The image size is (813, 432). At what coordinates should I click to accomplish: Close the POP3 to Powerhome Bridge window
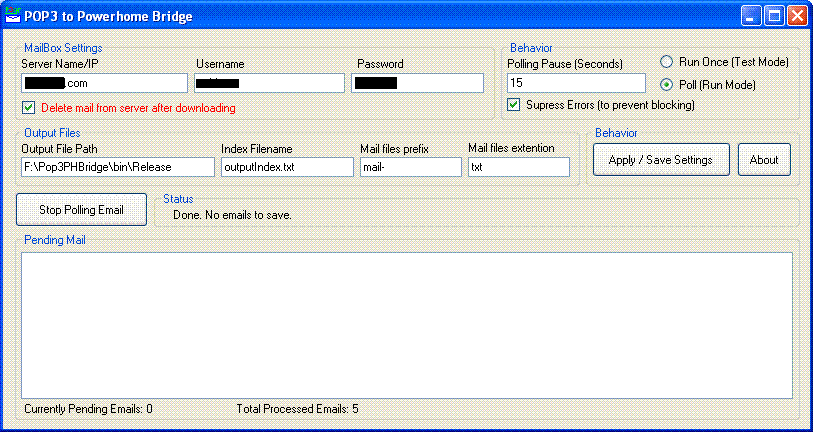coord(797,16)
